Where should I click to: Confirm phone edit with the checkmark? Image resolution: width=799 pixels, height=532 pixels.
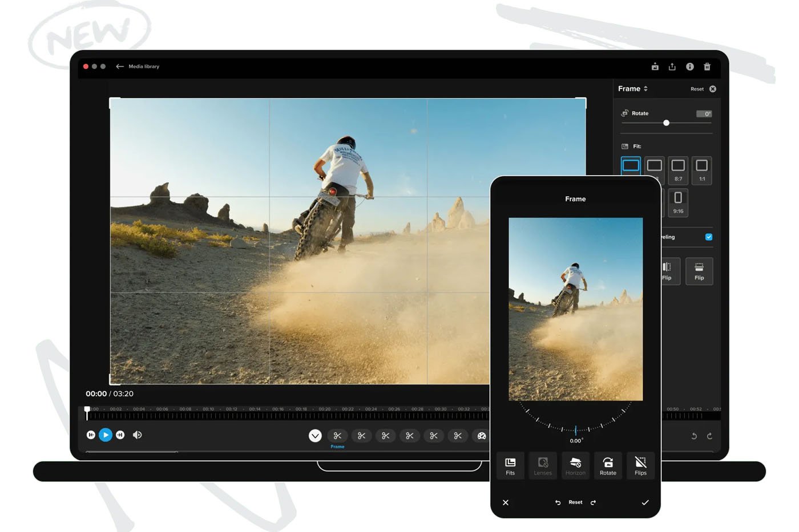[645, 502]
